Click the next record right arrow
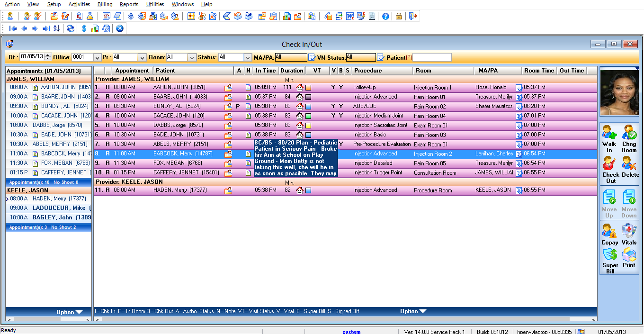Viewport: 644px width, 334px height. tap(35, 28)
